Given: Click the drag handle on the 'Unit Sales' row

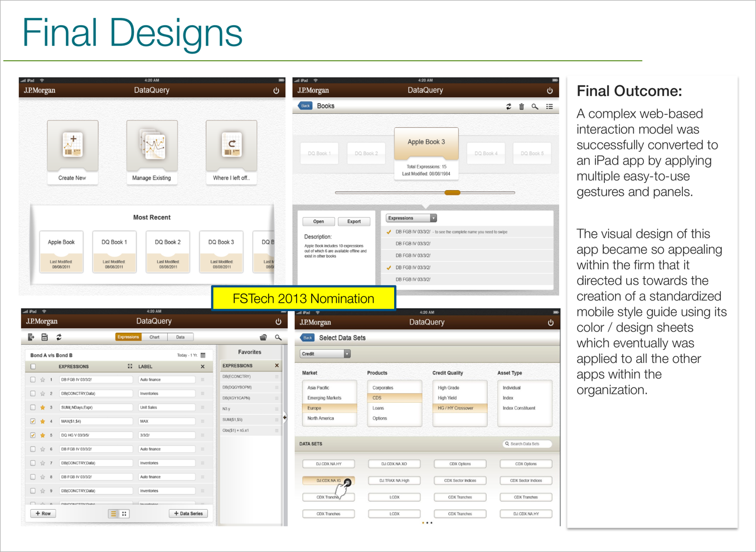Looking at the screenshot, I should (x=202, y=408).
